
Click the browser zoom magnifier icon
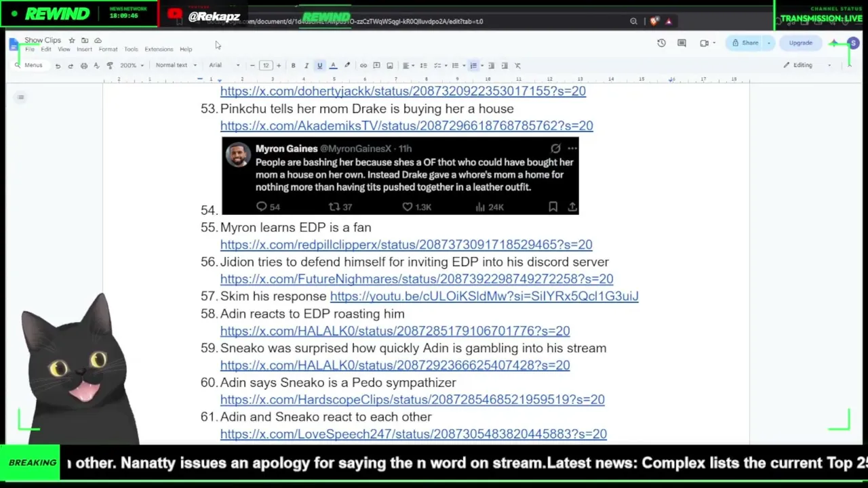point(633,21)
